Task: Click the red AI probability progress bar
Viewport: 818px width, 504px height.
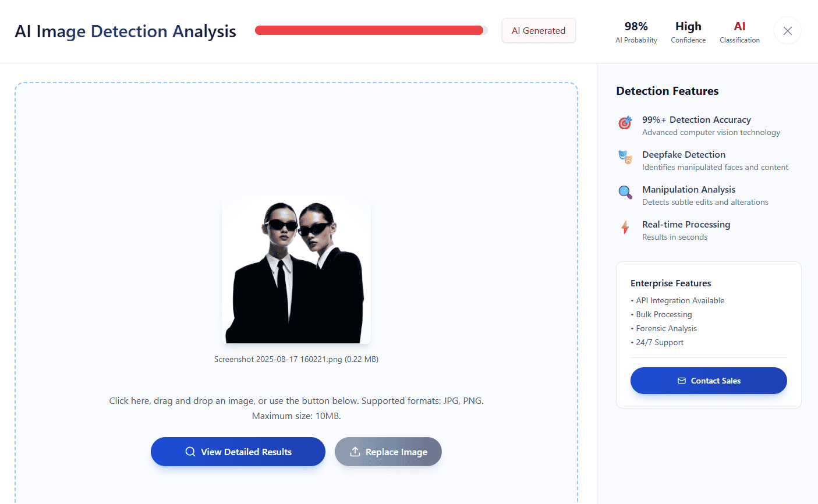Action: pos(371,30)
